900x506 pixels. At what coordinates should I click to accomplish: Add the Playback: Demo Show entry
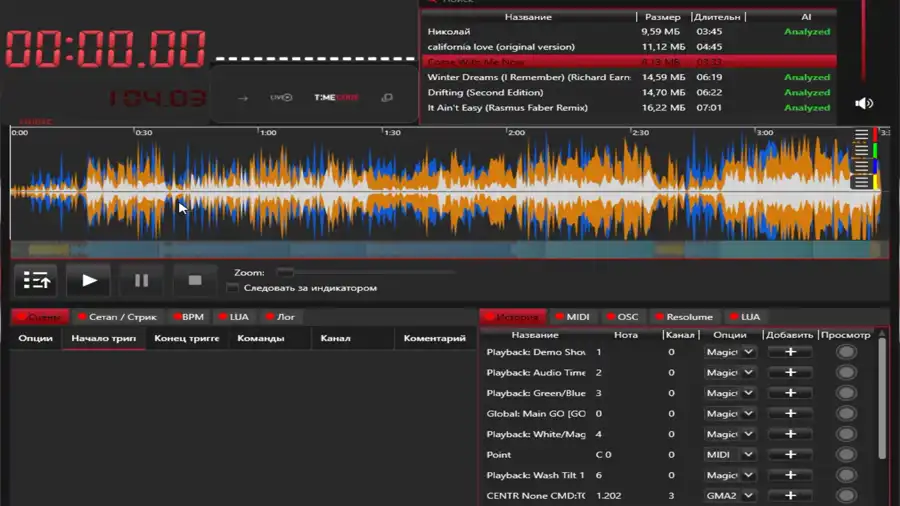point(790,352)
